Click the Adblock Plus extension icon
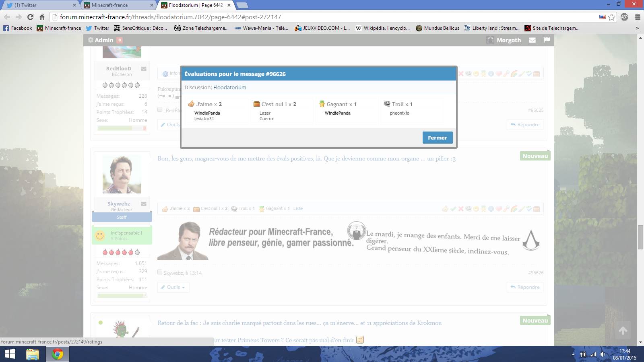This screenshot has height=362, width=644. [x=624, y=17]
